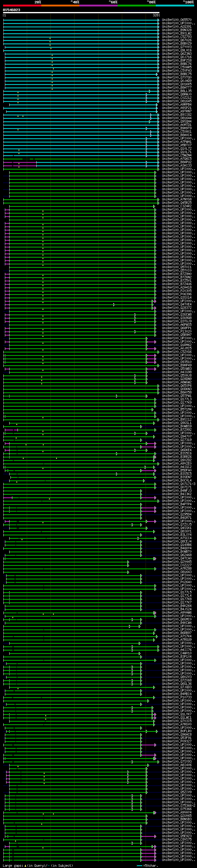Select hit UniRef100_Q0JAD9
Viewport: 197px width, 868px height.
177,81
